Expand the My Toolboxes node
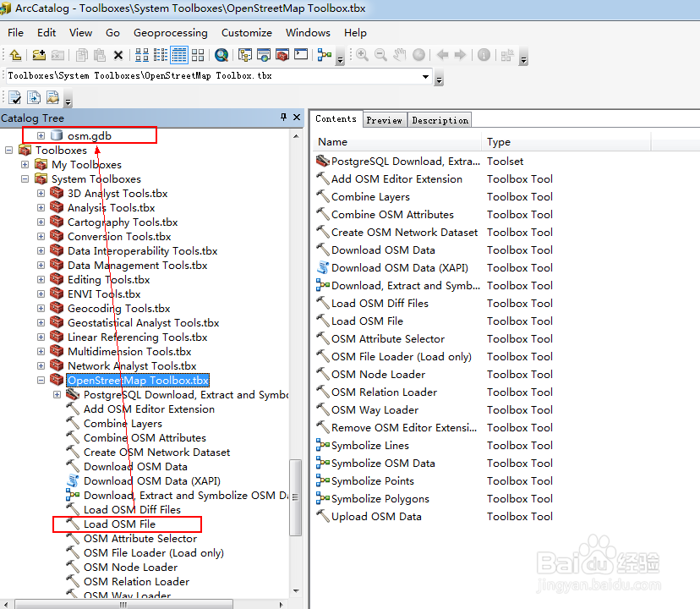This screenshot has height=609, width=700. click(x=25, y=164)
